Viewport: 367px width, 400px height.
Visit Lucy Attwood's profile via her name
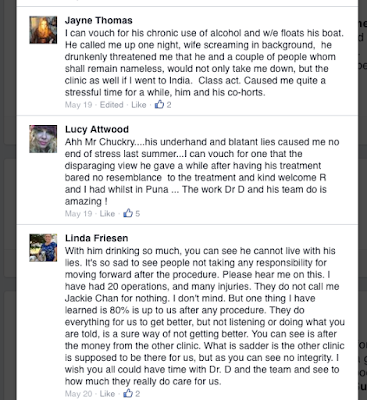(97, 129)
